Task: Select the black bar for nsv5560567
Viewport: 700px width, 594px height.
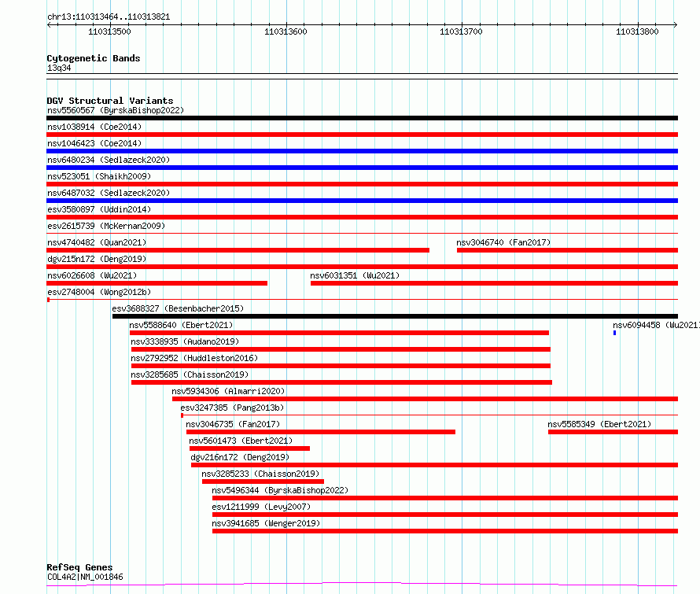Action: coord(362,118)
